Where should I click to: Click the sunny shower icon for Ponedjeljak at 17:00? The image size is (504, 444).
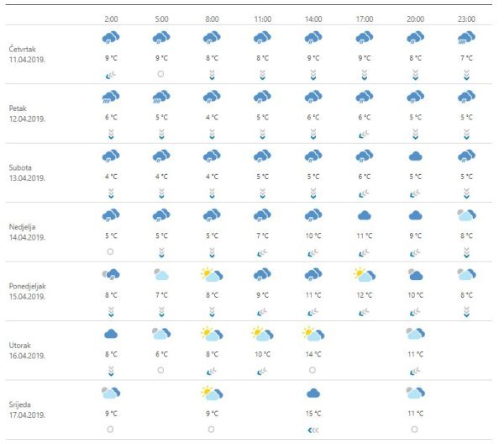[364, 274]
